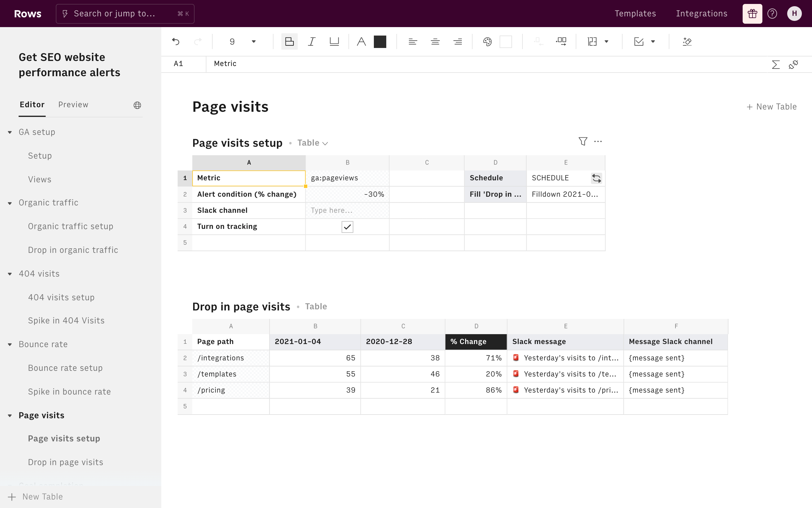
Task: Open the Setup table in sidebar
Action: click(40, 156)
